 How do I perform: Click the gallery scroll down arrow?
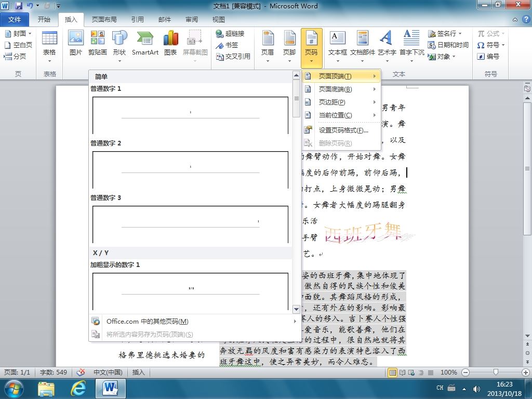[x=296, y=309]
